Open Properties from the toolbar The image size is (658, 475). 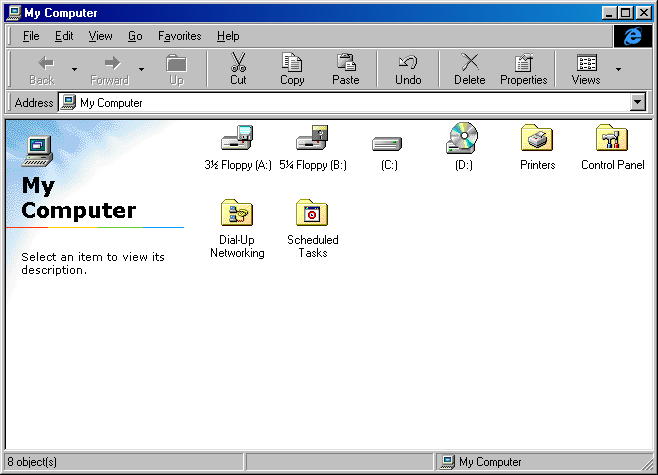pos(523,69)
